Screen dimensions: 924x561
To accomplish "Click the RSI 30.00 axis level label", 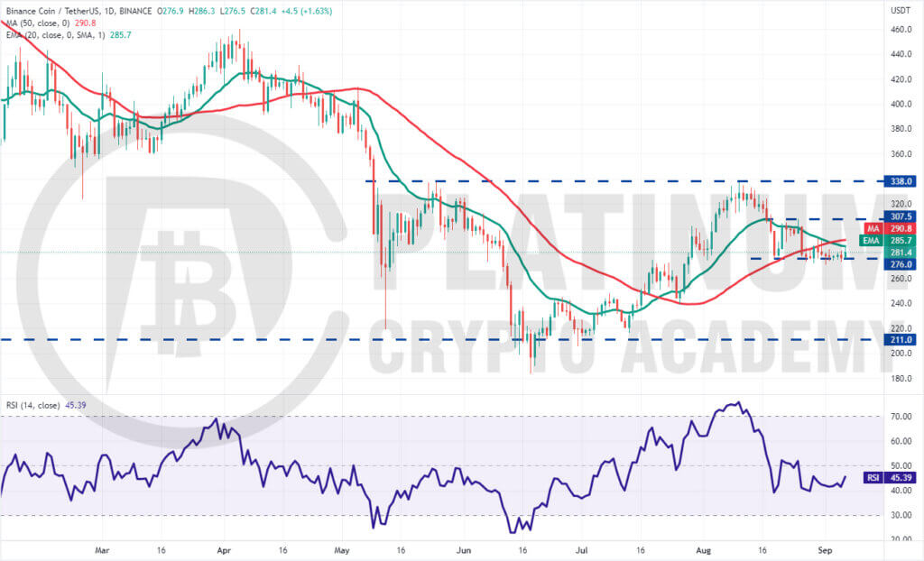I will click(x=901, y=515).
